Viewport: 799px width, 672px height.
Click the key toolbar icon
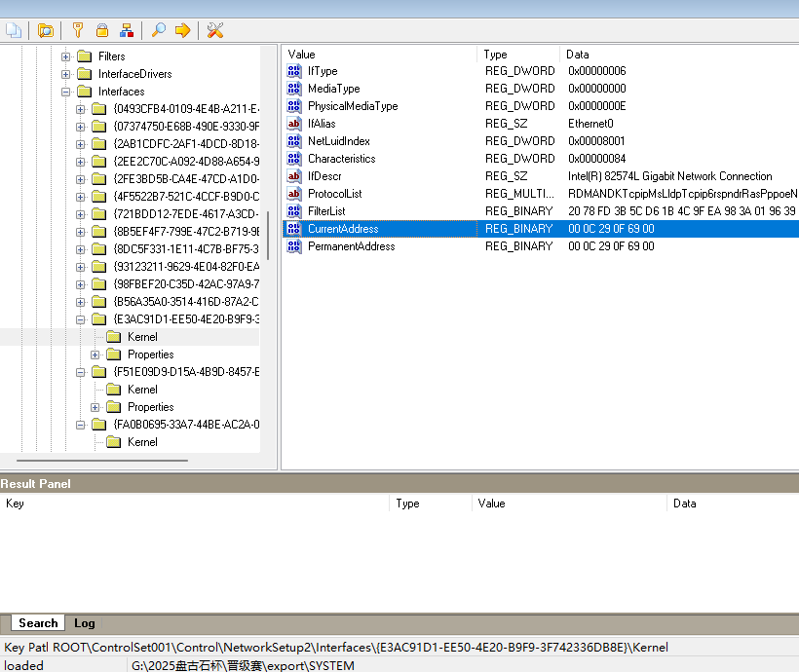click(77, 30)
